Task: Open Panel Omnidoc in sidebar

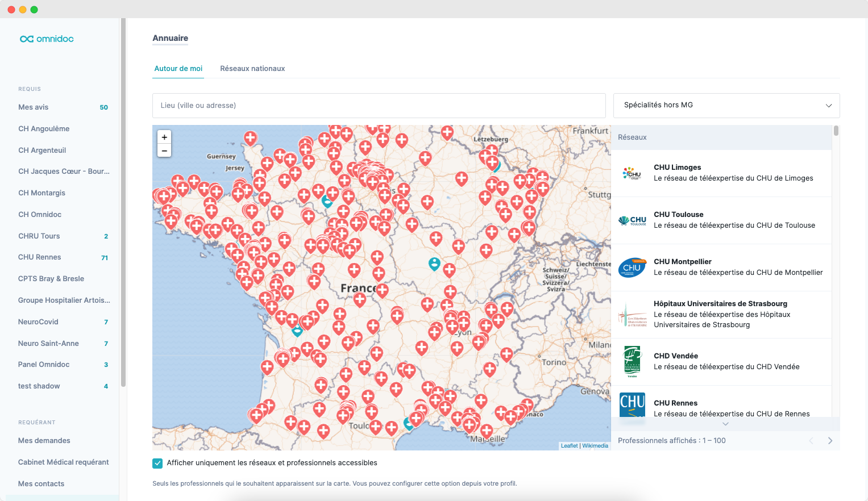Action: pos(44,365)
